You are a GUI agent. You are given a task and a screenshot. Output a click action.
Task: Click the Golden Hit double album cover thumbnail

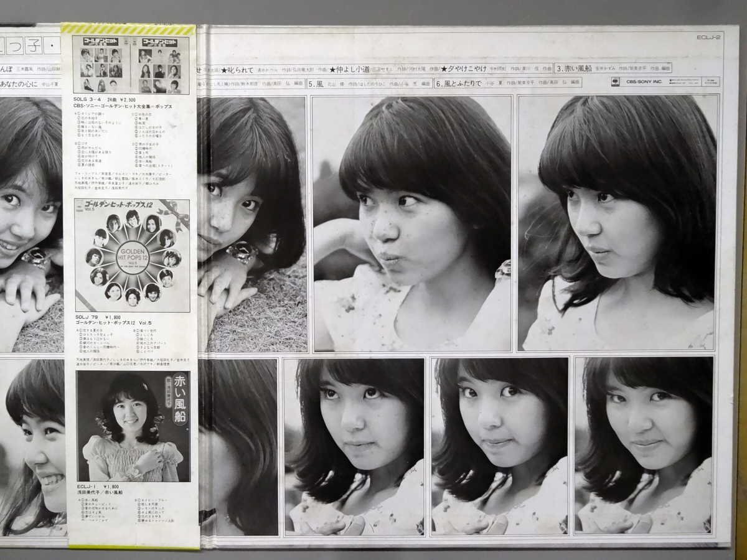click(131, 65)
